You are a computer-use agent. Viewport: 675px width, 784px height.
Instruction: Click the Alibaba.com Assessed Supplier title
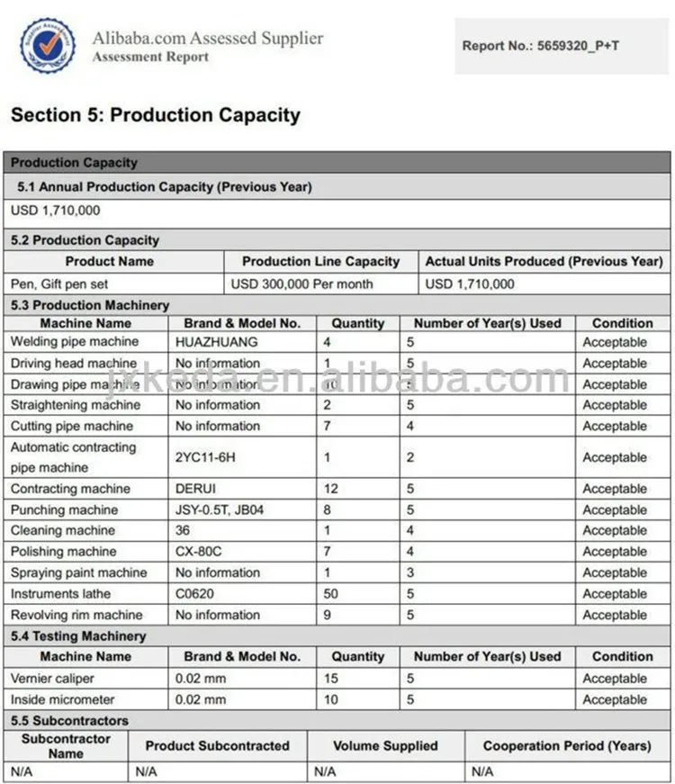pos(207,39)
